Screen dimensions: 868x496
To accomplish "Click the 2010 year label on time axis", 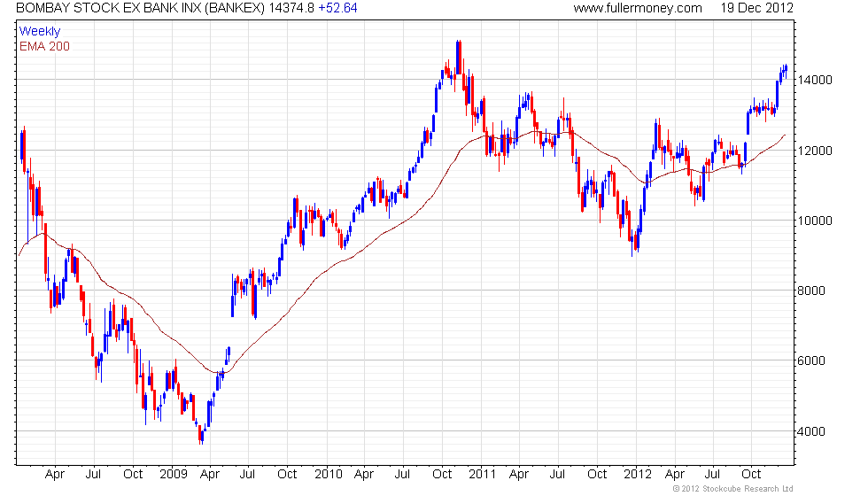I will pos(329,475).
